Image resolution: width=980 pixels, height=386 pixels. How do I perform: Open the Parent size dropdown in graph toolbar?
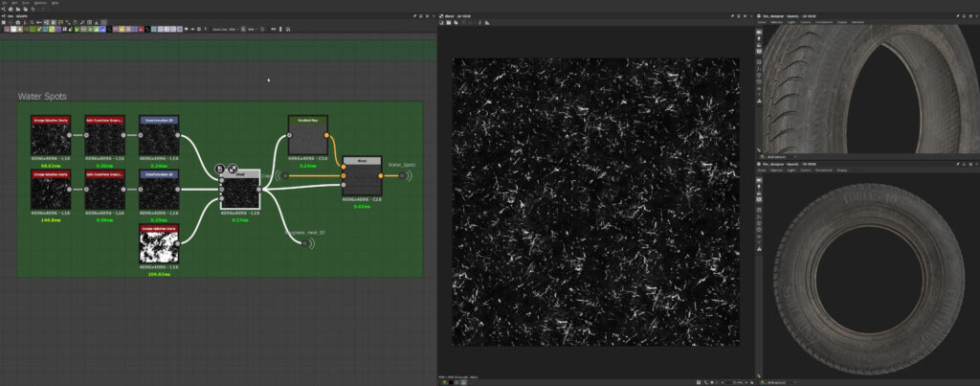click(x=228, y=29)
